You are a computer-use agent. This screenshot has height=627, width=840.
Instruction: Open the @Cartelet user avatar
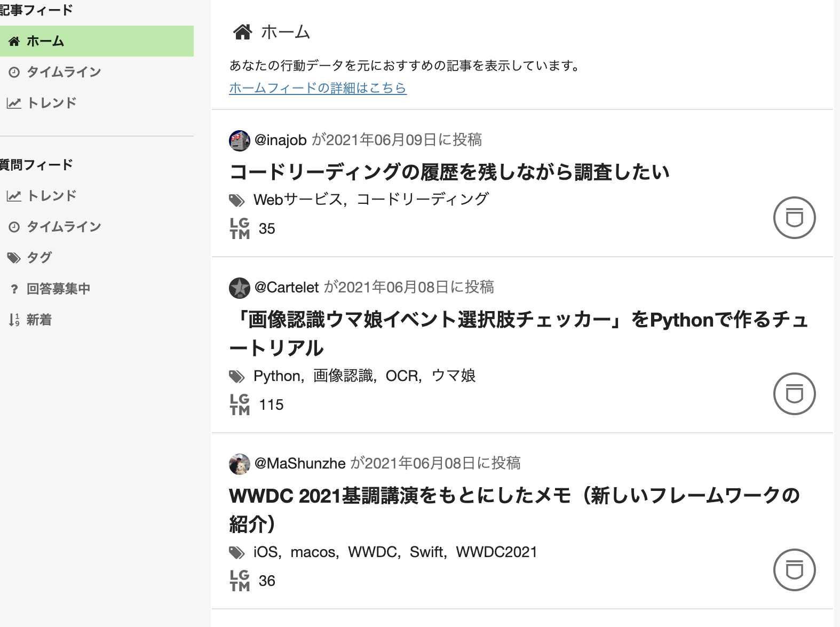[240, 288]
